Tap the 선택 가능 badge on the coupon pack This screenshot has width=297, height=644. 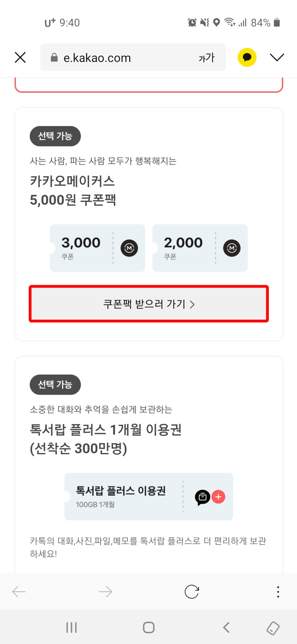point(55,136)
